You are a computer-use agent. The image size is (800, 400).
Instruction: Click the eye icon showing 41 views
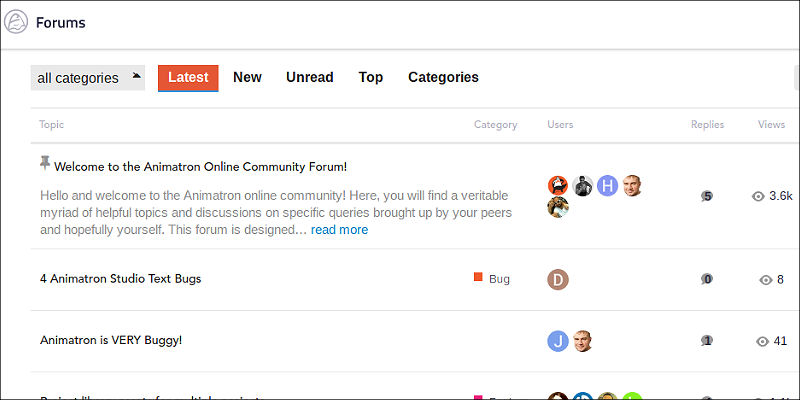pos(762,341)
